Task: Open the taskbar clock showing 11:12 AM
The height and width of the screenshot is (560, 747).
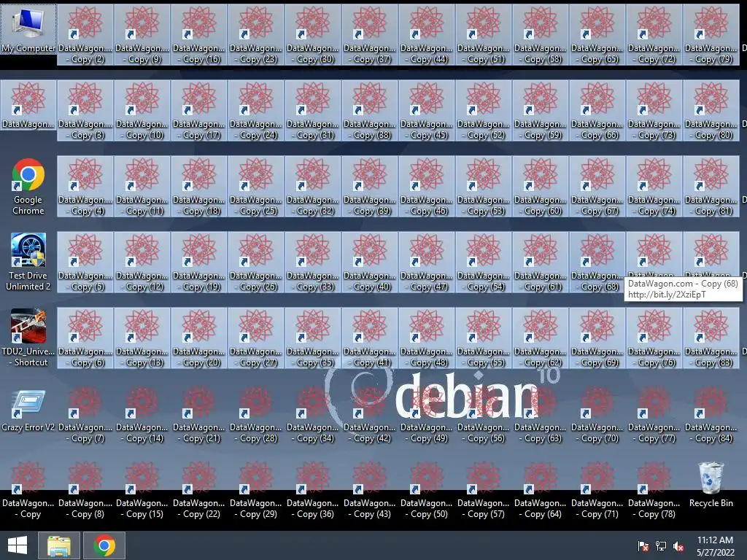Action: [715, 546]
